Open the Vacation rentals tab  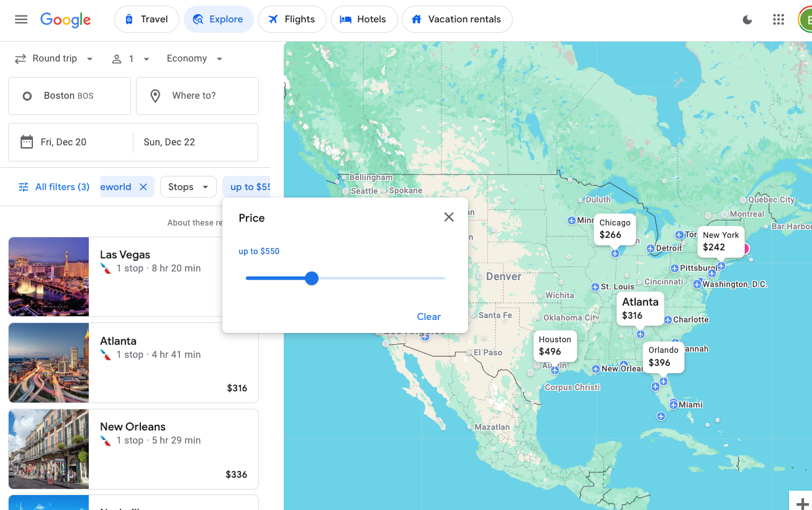tap(456, 19)
